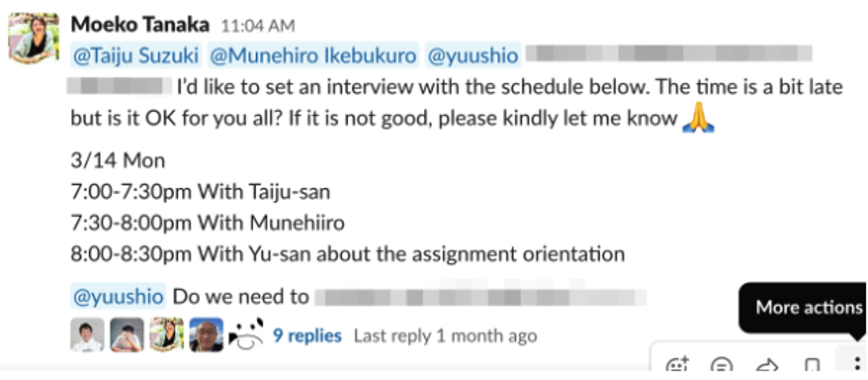Click the small floral-background replier avatar near replies
The image size is (868, 380).
point(166,335)
